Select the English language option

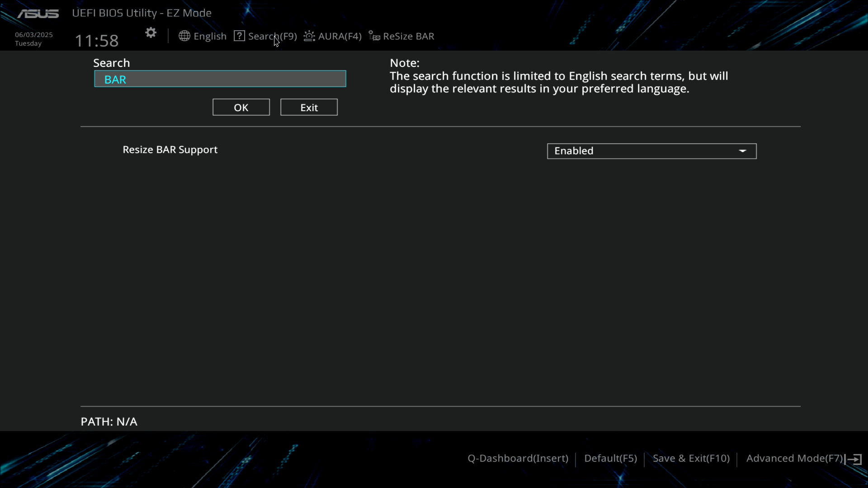click(210, 36)
